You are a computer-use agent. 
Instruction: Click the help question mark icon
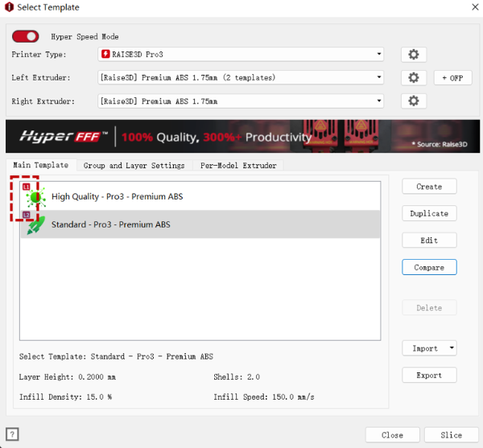click(12, 434)
